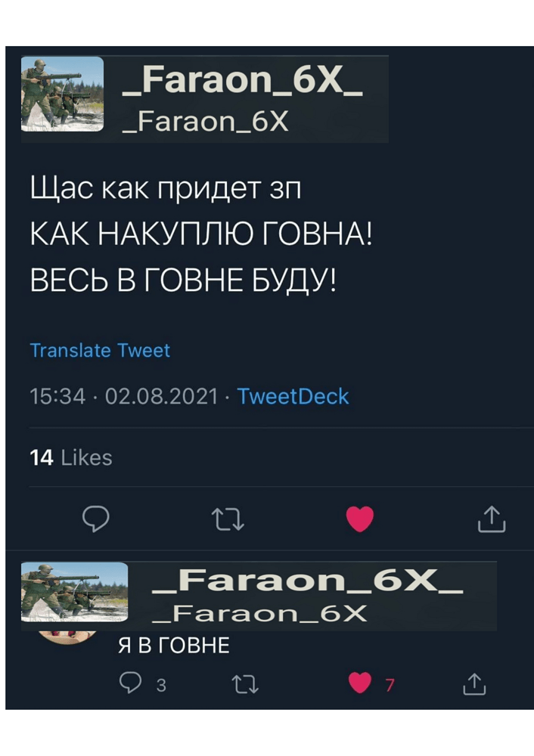This screenshot has width=534, height=756.
Task: Open the Я В ГОВНЕ reply text
Action: 174,646
